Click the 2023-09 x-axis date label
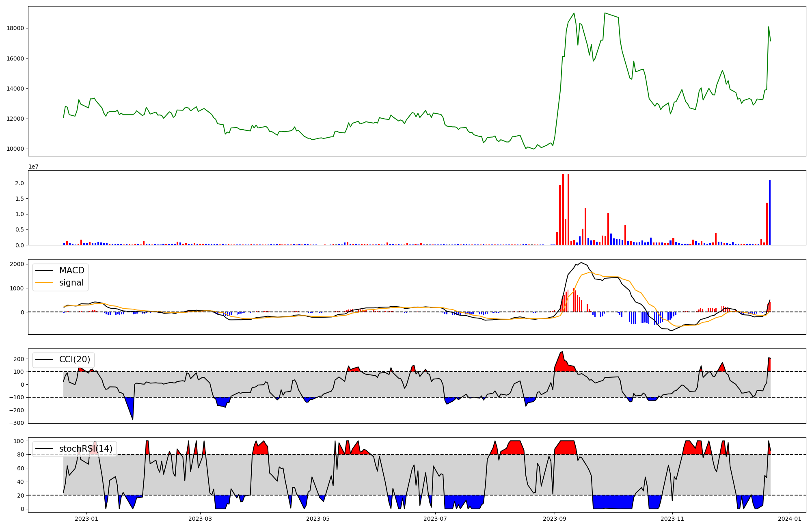Screen dimensions: 812x528 click(555, 519)
